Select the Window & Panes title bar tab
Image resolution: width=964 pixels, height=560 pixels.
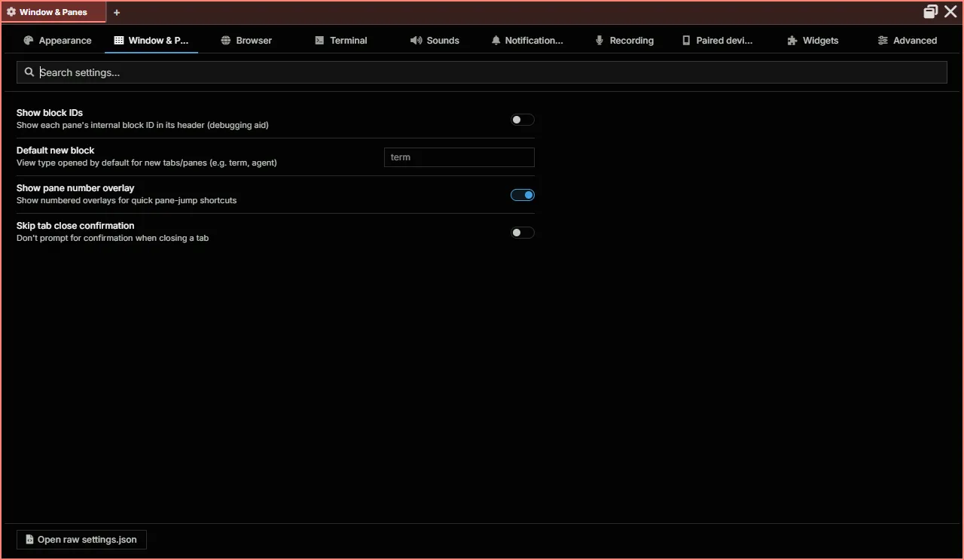point(53,12)
